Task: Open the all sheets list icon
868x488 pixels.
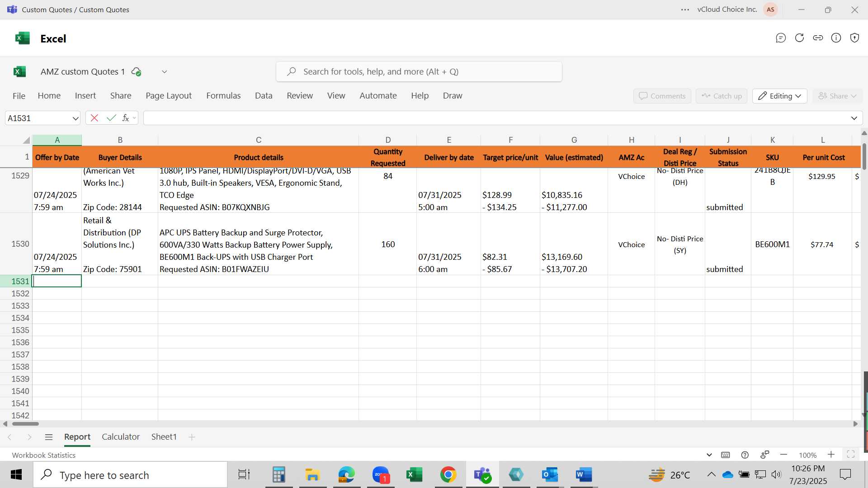Action: pyautogui.click(x=49, y=437)
